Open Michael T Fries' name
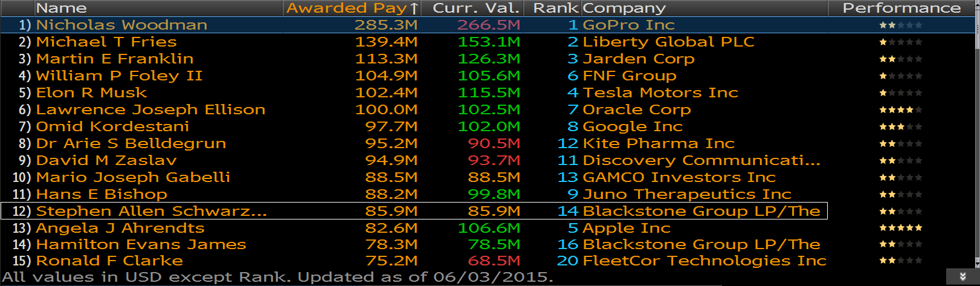This screenshot has height=286, width=980. [106, 42]
